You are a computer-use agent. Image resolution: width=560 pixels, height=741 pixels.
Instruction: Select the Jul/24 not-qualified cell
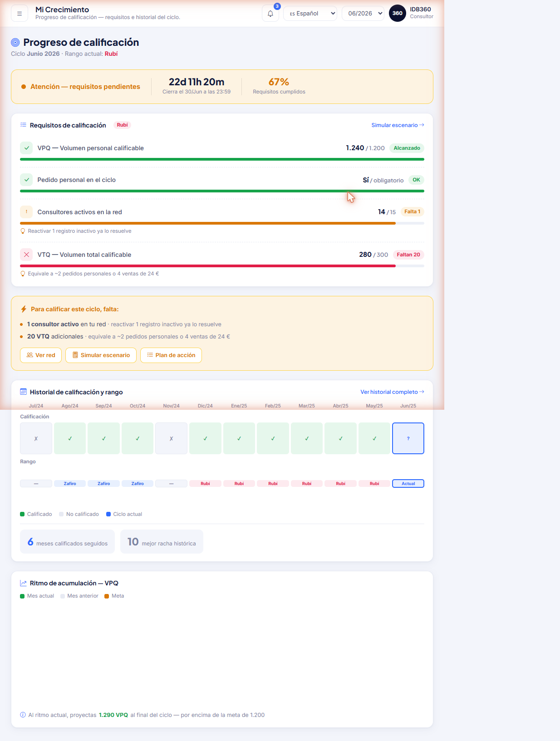[x=36, y=438]
